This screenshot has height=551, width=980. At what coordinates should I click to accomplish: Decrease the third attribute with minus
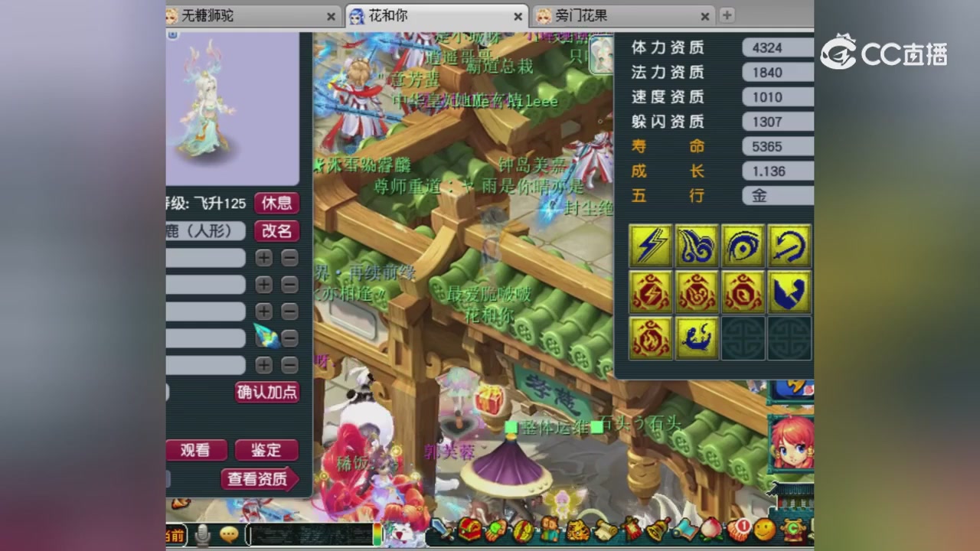pos(289,311)
